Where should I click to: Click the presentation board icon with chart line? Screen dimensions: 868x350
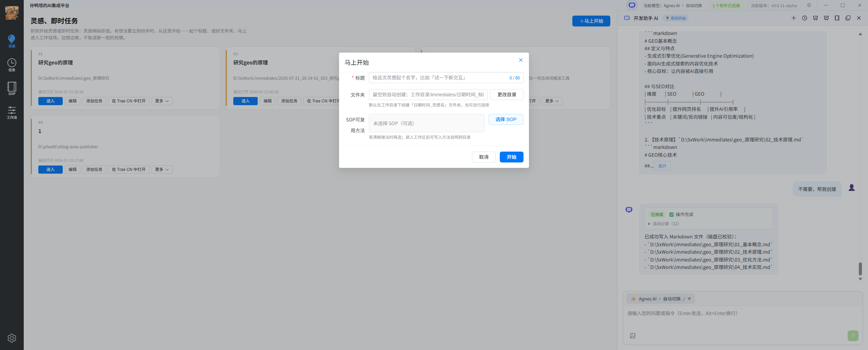[x=826, y=18]
